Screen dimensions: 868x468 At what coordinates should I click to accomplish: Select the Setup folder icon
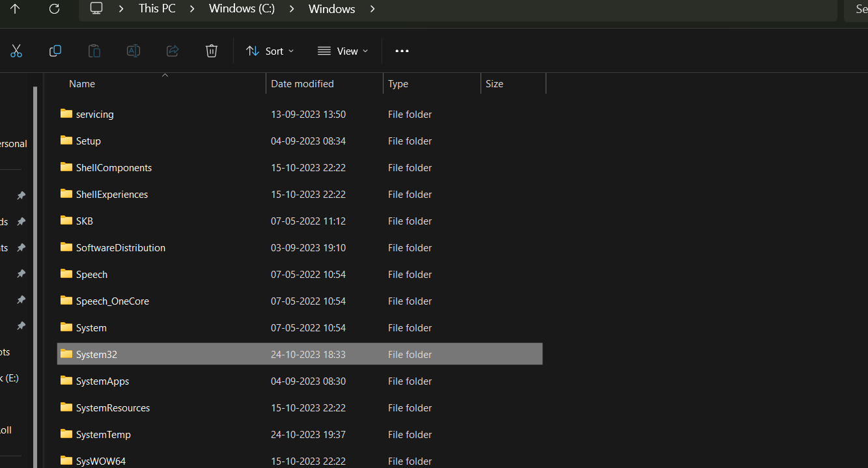66,141
